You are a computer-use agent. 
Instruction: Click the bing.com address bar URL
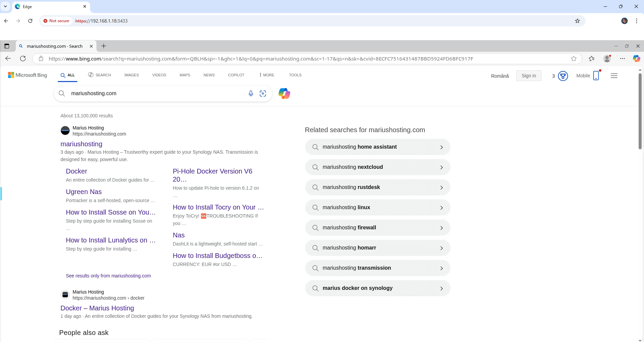pyautogui.click(x=261, y=59)
